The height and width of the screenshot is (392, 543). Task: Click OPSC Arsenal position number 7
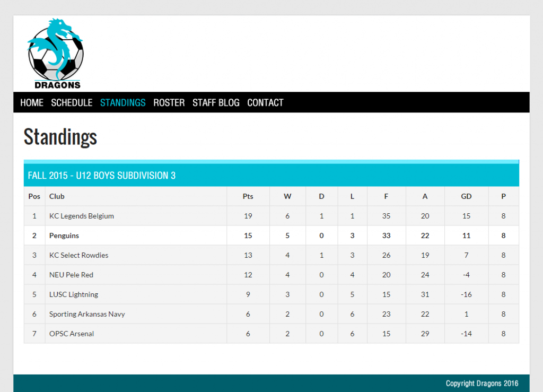pyautogui.click(x=34, y=334)
